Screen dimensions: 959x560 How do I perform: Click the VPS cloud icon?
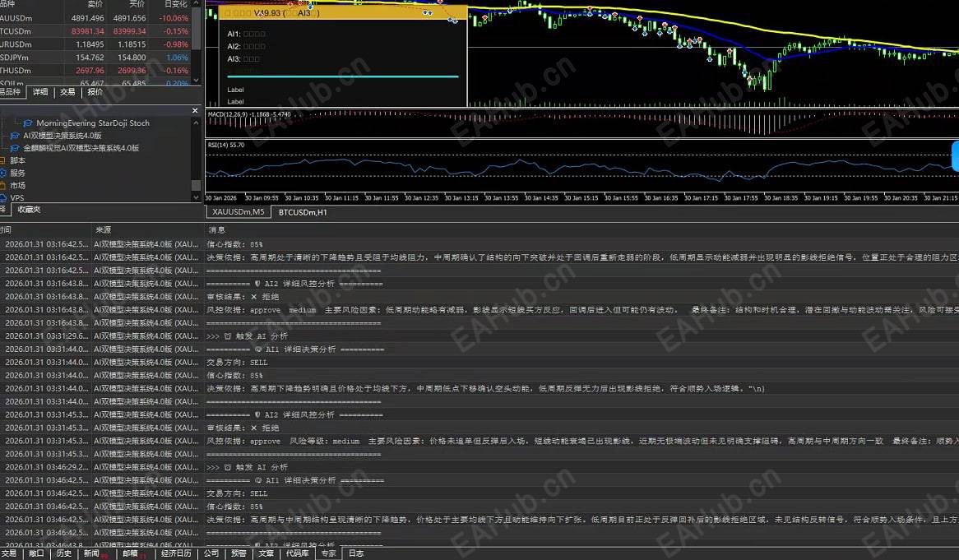pos(2,197)
